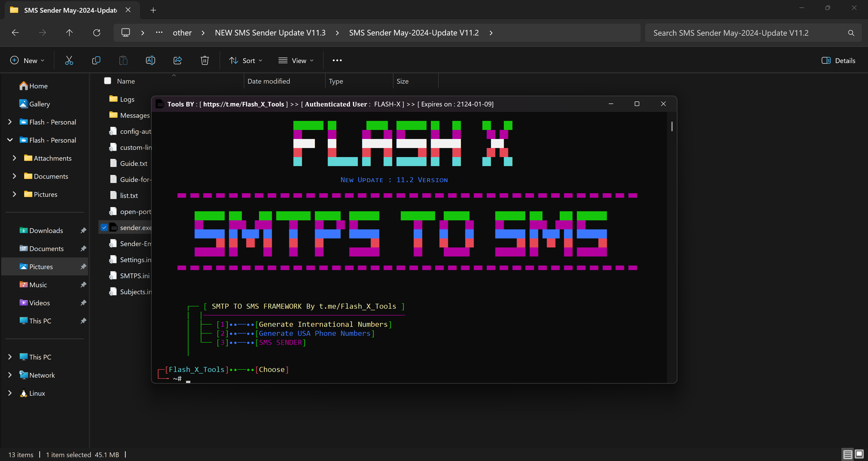The width and height of the screenshot is (868, 461).
Task: Click the Rename icon
Action: [150, 61]
